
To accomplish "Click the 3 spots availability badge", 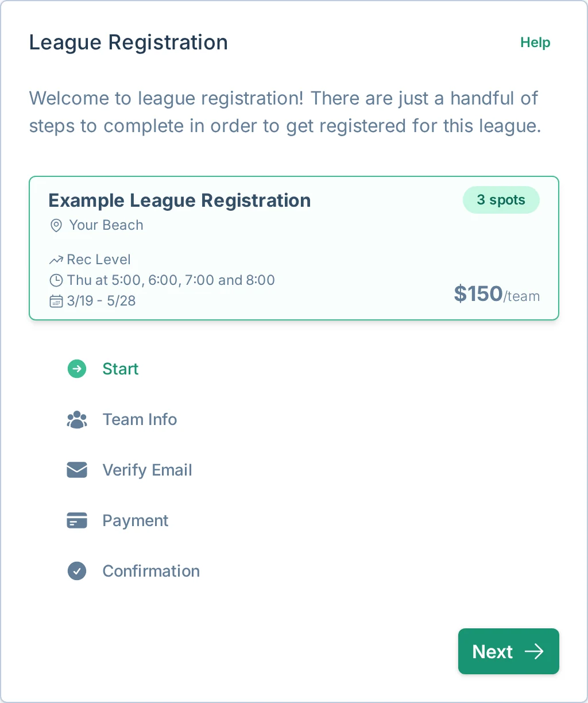I will pos(501,200).
